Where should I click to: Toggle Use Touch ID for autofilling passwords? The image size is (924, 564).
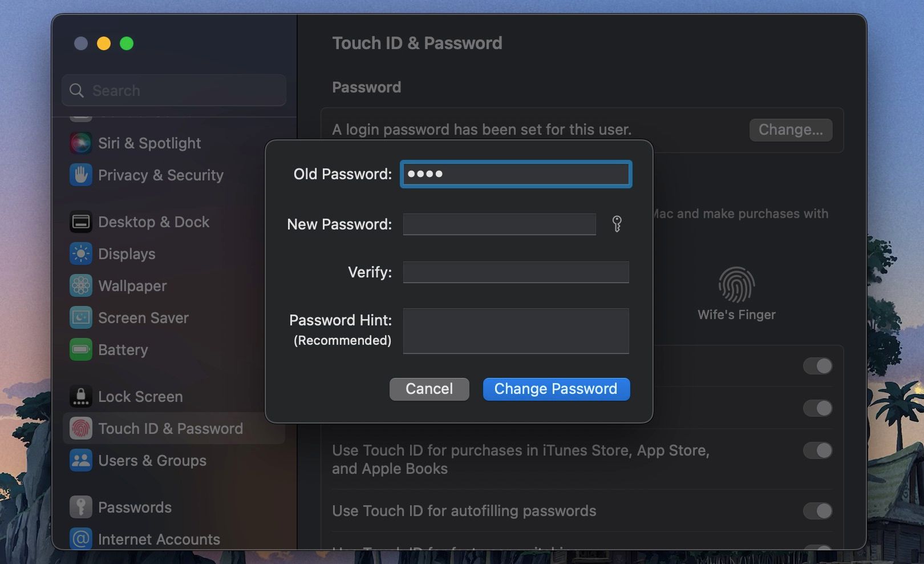(818, 511)
